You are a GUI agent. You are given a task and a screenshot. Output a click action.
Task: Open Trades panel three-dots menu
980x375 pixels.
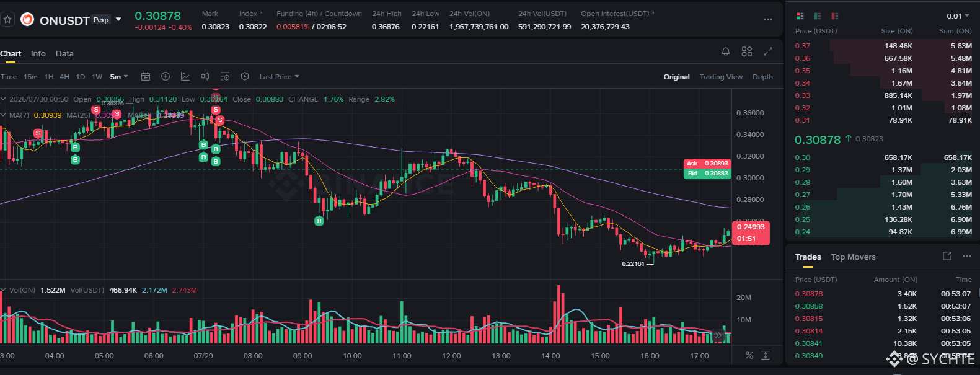tap(967, 256)
